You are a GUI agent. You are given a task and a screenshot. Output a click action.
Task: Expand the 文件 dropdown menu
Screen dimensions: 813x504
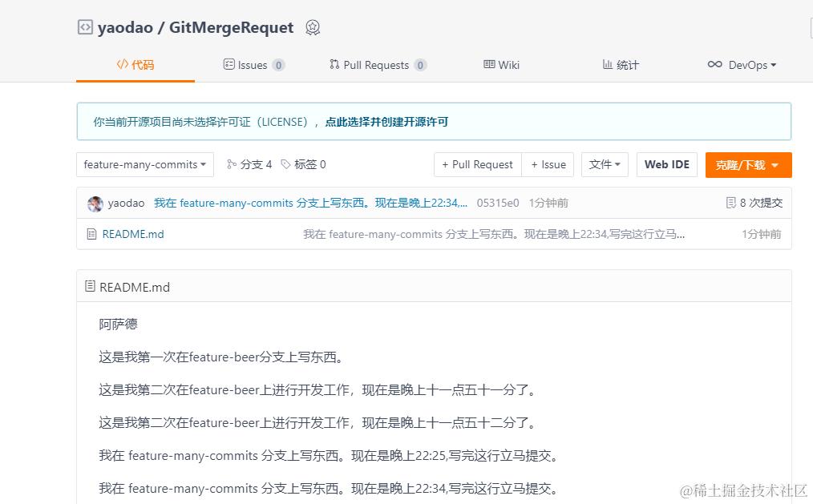605,164
